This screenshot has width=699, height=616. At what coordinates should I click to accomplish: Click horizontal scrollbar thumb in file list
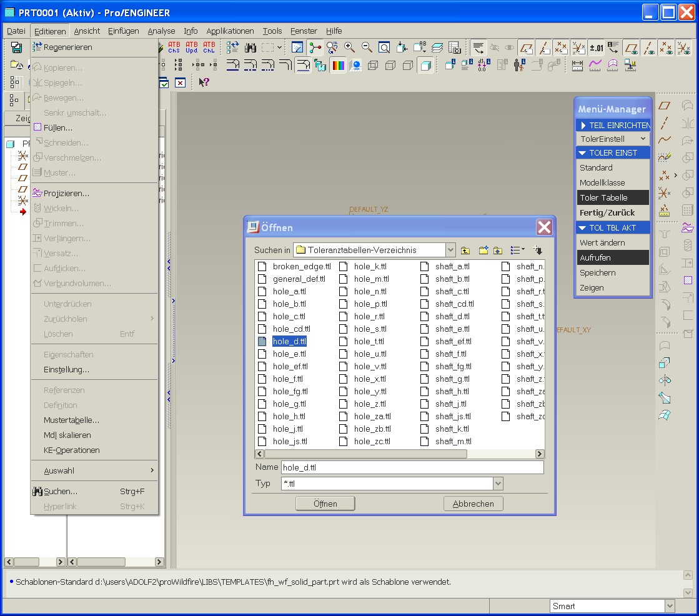coord(365,454)
